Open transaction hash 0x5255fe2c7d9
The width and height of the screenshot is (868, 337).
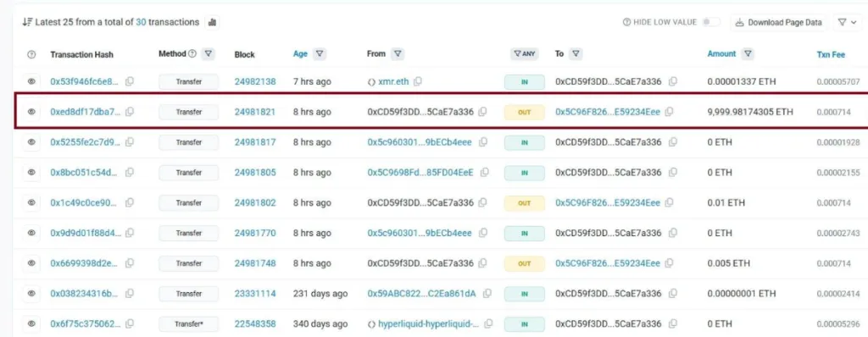[85, 142]
